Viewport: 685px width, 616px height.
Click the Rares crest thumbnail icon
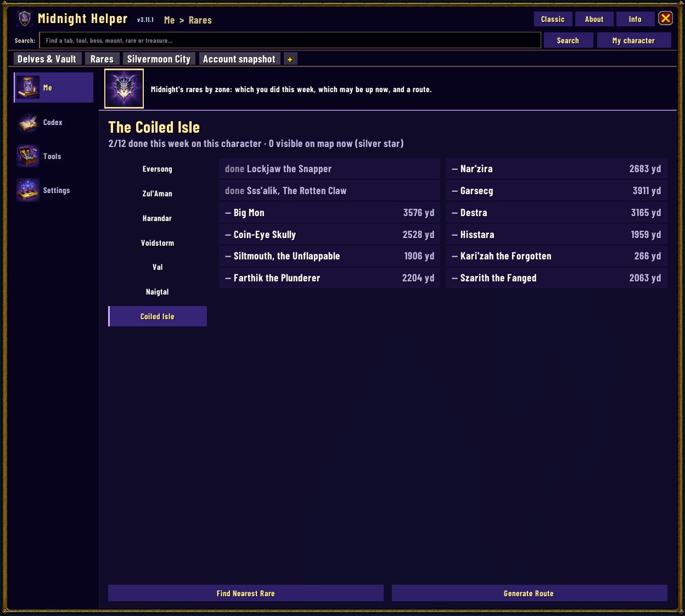124,88
